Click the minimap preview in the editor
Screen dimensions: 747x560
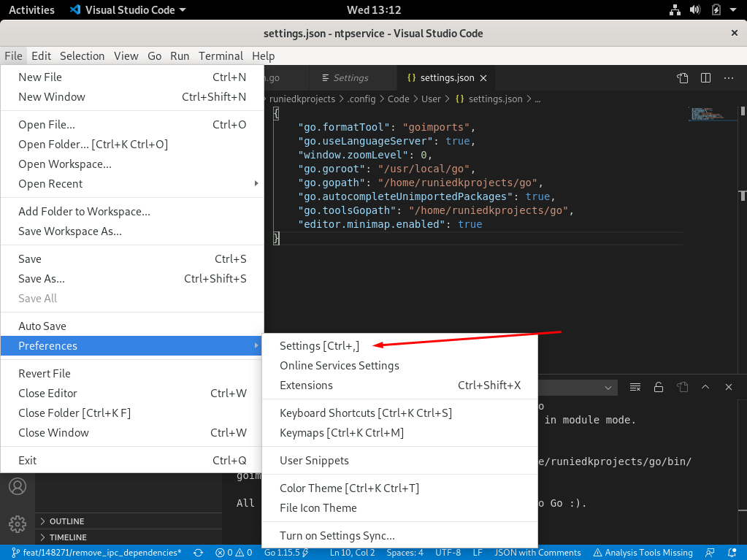(x=707, y=114)
